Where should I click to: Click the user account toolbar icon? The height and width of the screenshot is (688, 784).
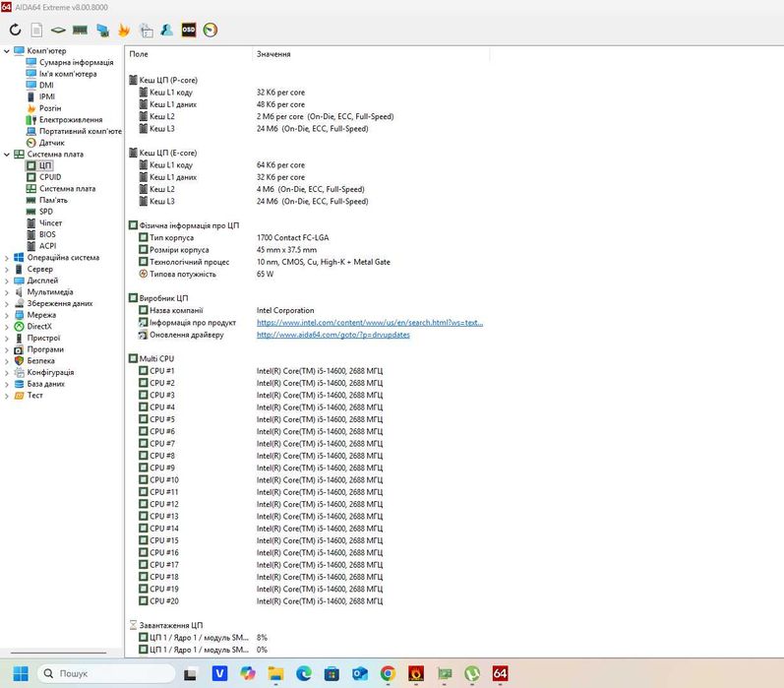point(167,31)
